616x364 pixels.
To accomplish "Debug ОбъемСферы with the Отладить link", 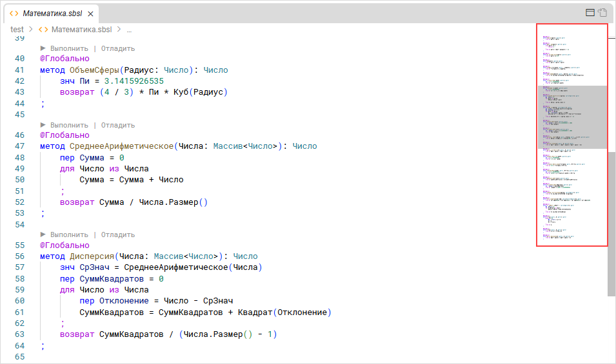I will click(x=118, y=48).
